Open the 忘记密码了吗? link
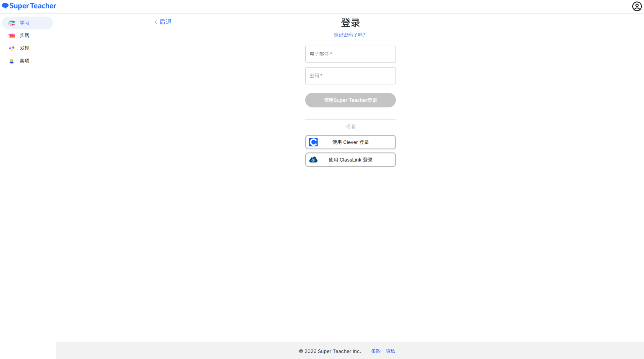 [x=349, y=35]
